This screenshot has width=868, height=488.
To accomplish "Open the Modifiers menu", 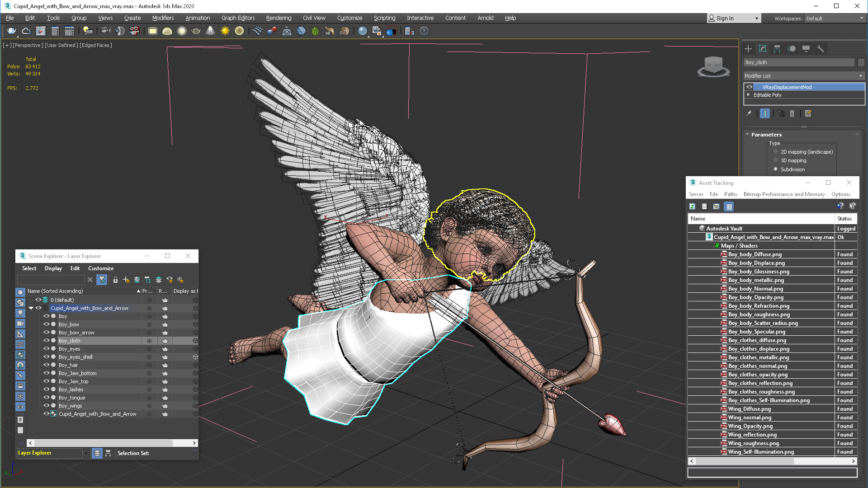I will click(x=163, y=18).
